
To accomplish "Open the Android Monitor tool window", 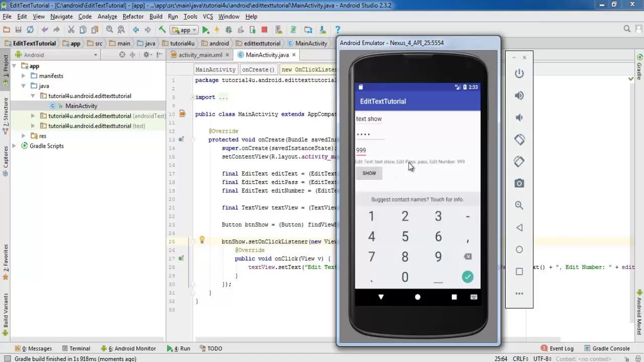I will tap(128, 348).
